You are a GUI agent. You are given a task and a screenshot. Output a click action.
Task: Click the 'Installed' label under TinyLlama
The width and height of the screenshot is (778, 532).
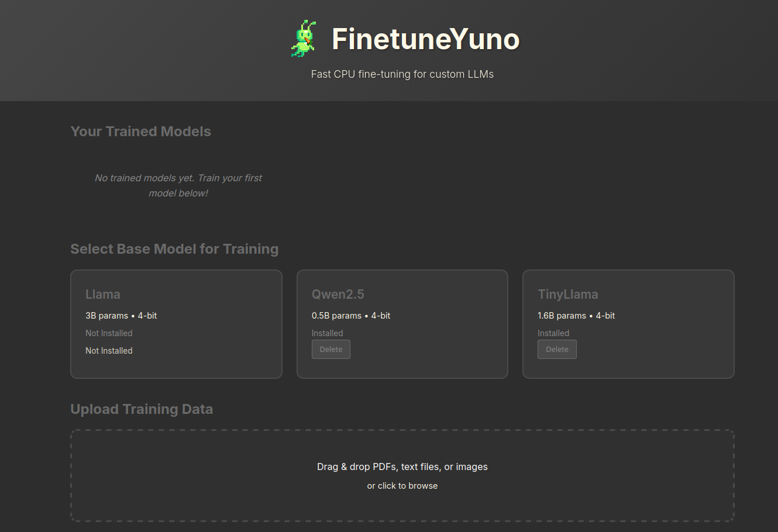pyautogui.click(x=553, y=333)
